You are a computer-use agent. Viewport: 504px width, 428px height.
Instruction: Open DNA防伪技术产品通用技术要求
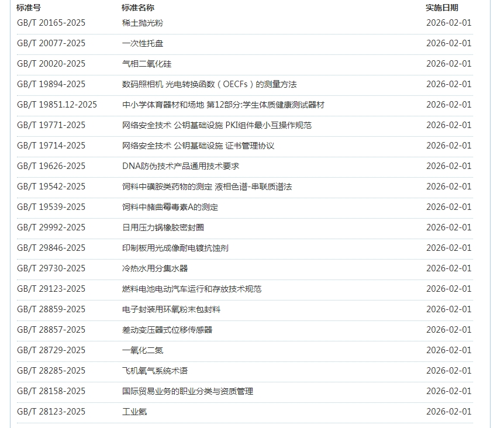coord(180,166)
